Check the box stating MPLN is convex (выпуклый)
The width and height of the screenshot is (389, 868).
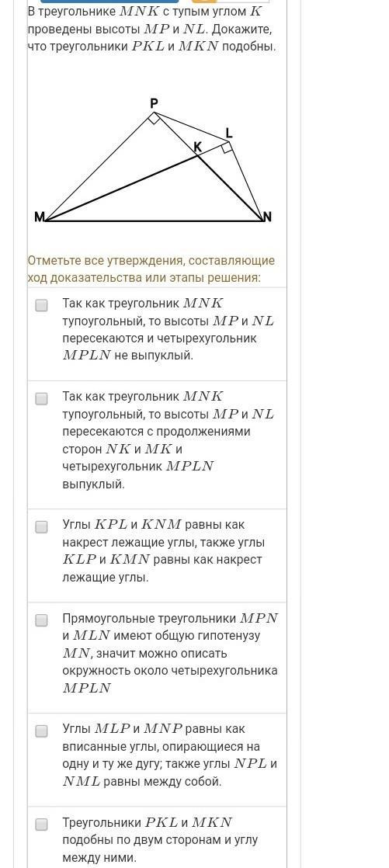tap(41, 398)
